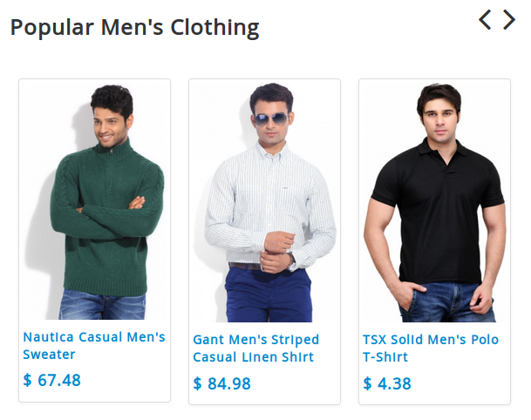
Task: Click the next carousel arrow
Action: tap(509, 20)
